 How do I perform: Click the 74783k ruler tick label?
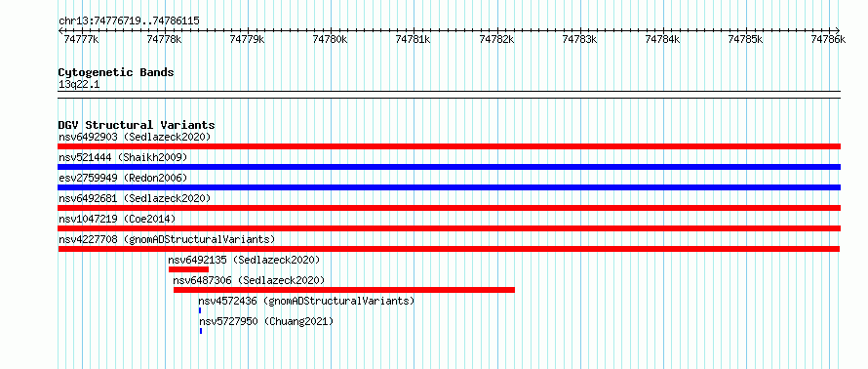580,39
